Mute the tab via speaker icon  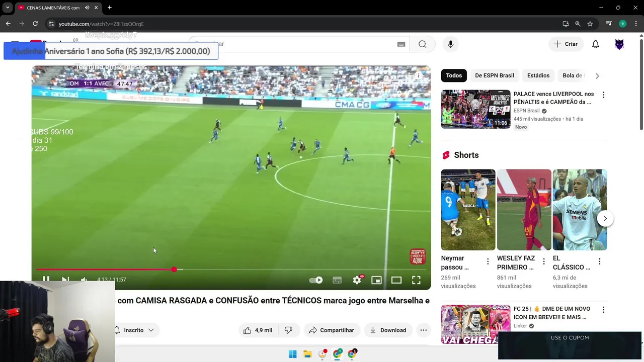tap(87, 8)
